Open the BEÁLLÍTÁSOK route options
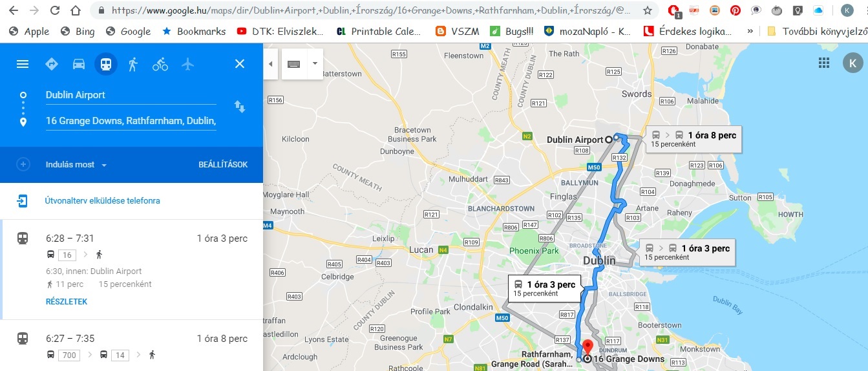The image size is (868, 371). click(x=223, y=165)
